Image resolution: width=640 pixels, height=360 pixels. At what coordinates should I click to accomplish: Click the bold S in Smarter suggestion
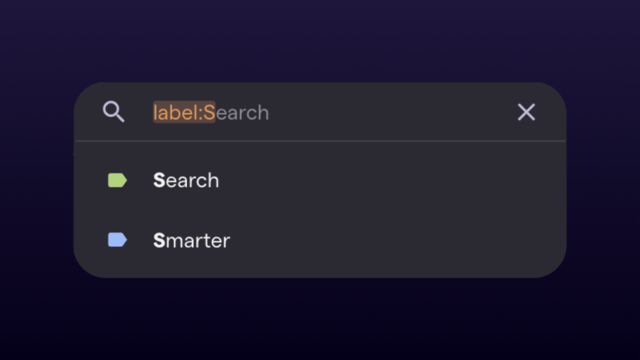[x=159, y=240]
